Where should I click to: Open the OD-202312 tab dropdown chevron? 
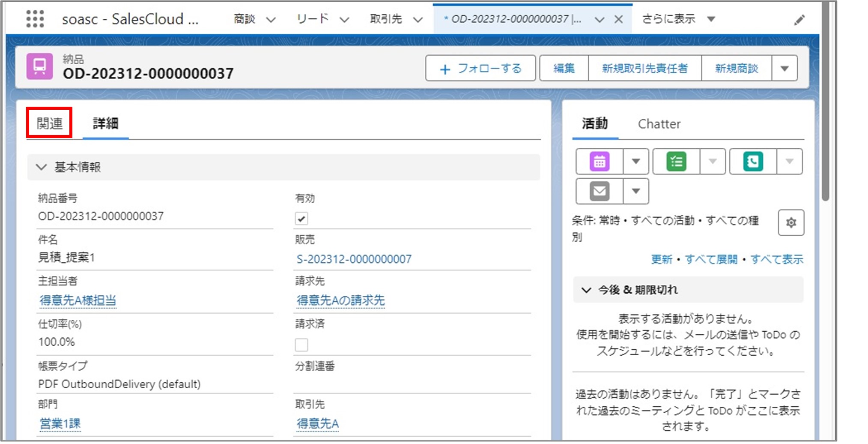pyautogui.click(x=600, y=20)
